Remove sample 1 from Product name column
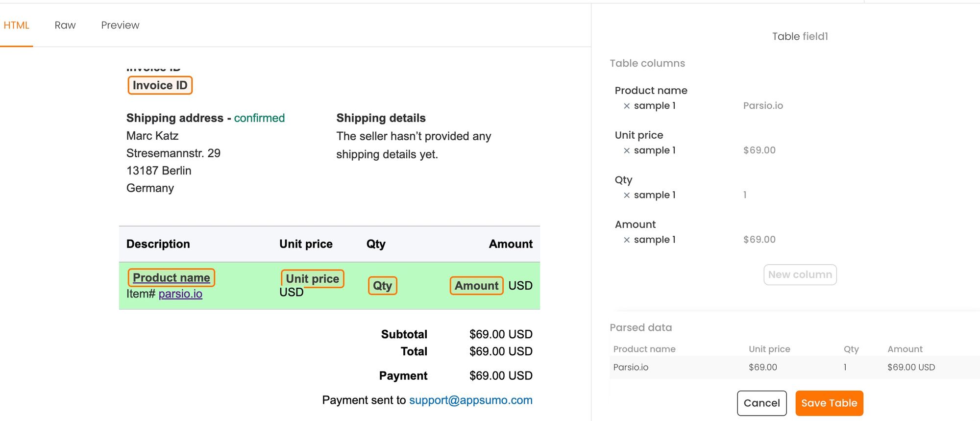The width and height of the screenshot is (980, 421). [x=626, y=106]
